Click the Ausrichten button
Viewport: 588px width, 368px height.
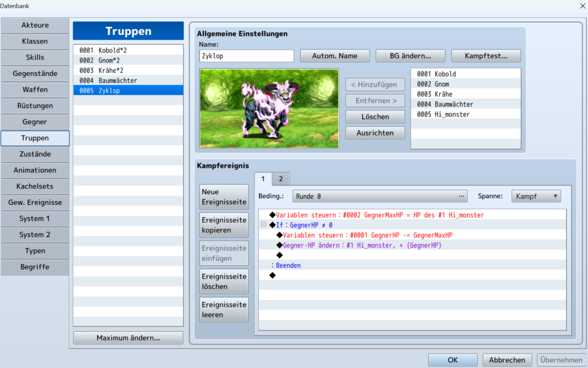pyautogui.click(x=375, y=133)
